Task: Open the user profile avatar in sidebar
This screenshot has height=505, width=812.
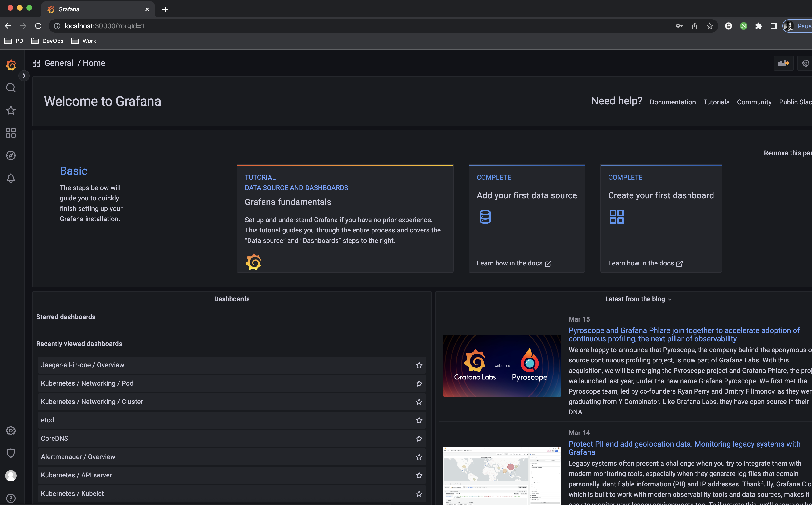Action: [x=11, y=476]
